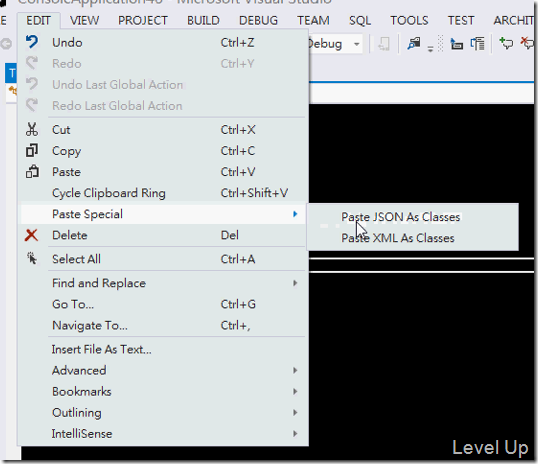Image resolution: width=538 pixels, height=464 pixels.
Task: Choose Paste XML As Classes
Action: 398,238
